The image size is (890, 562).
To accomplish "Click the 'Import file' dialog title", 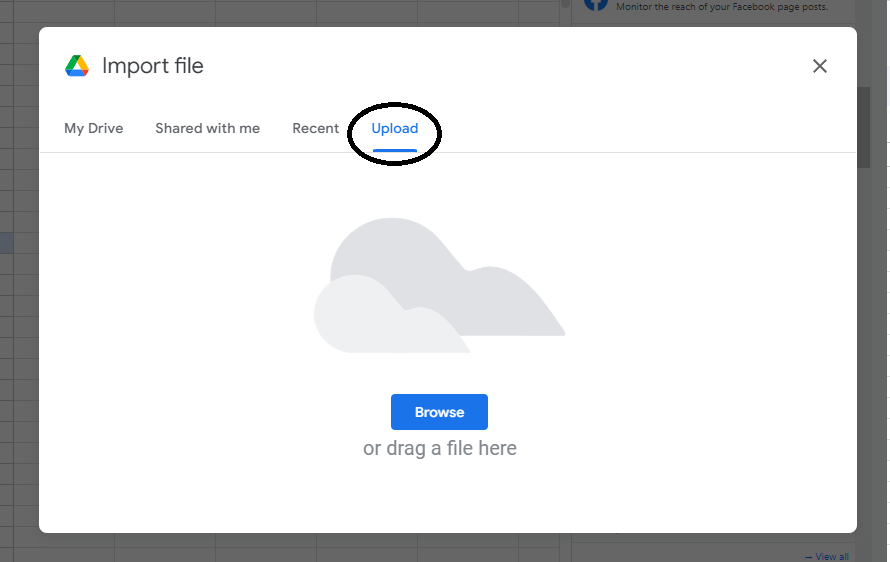I will (x=153, y=66).
